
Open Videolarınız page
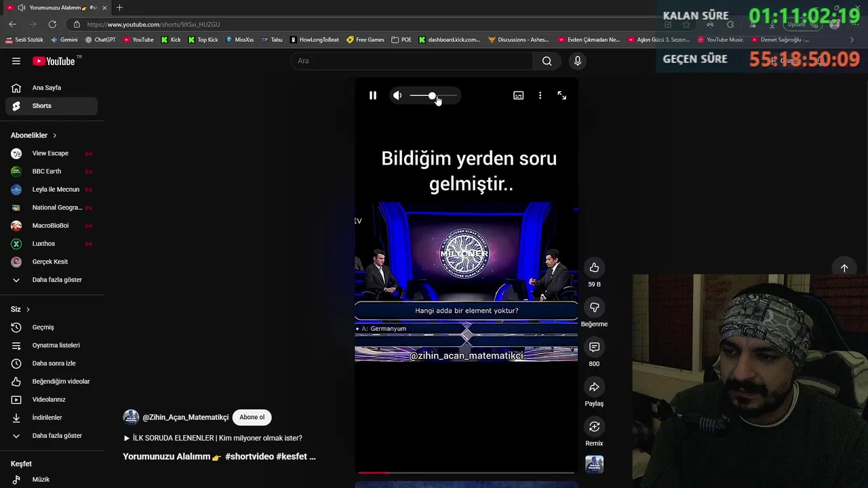52,400
